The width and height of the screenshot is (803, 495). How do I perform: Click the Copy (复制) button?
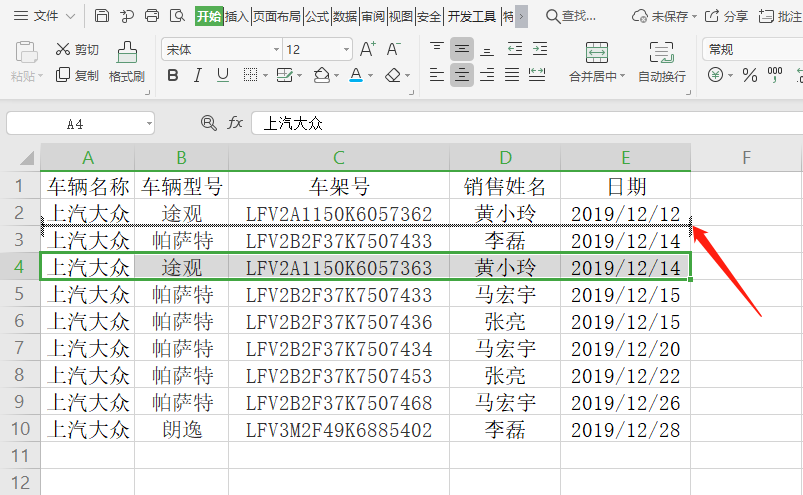[77, 76]
